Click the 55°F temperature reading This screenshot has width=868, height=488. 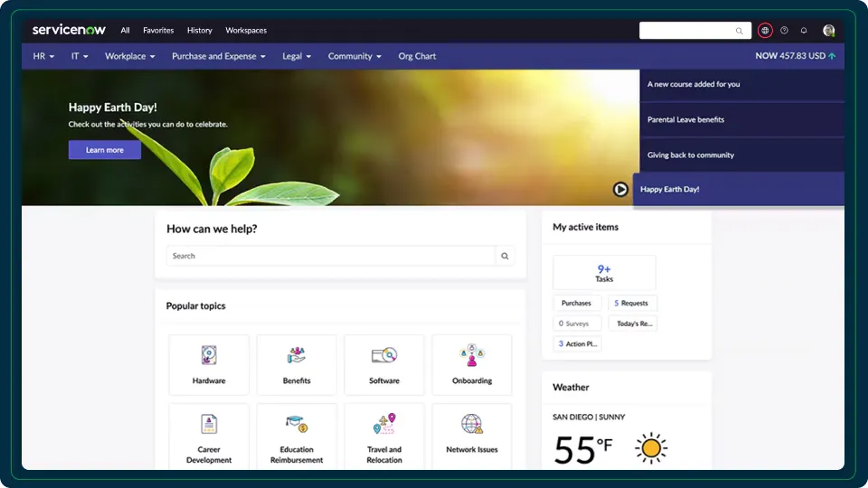click(x=583, y=449)
